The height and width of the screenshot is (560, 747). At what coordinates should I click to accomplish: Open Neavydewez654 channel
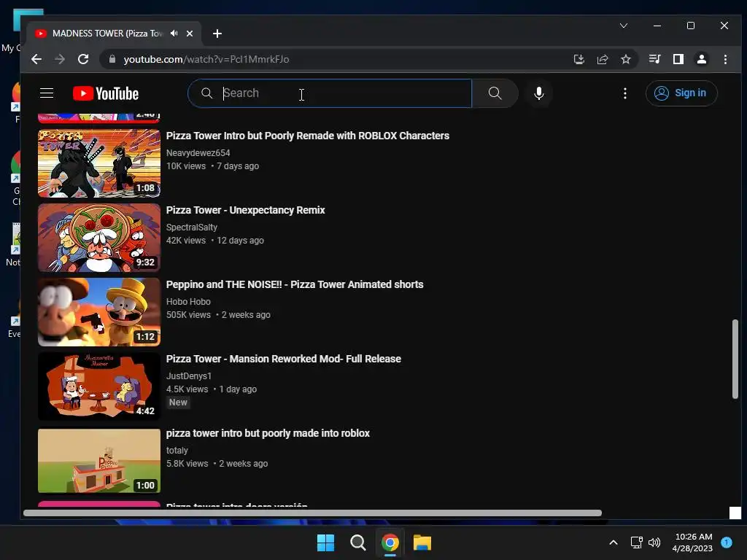[198, 153]
